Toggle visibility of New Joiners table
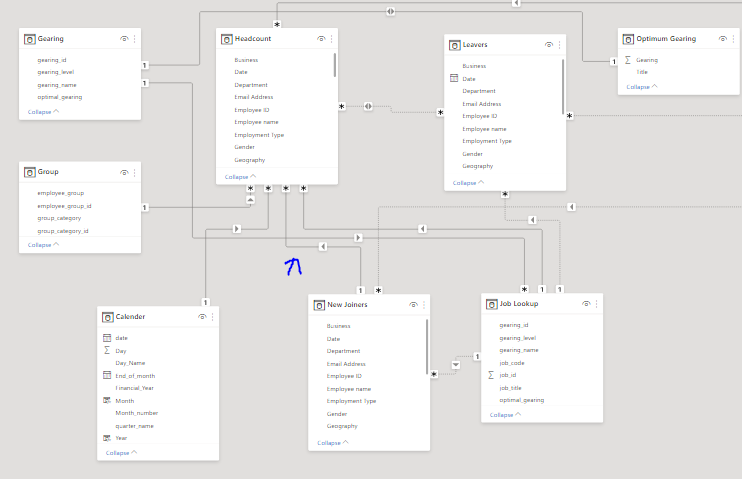This screenshot has height=479, width=742. click(414, 305)
